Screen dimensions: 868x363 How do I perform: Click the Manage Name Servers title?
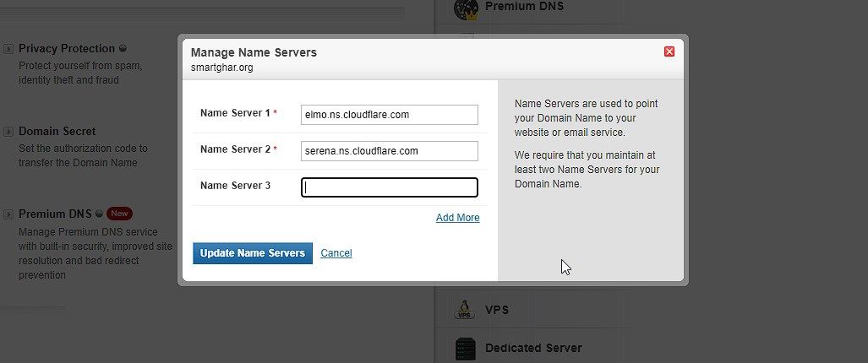pyautogui.click(x=254, y=52)
